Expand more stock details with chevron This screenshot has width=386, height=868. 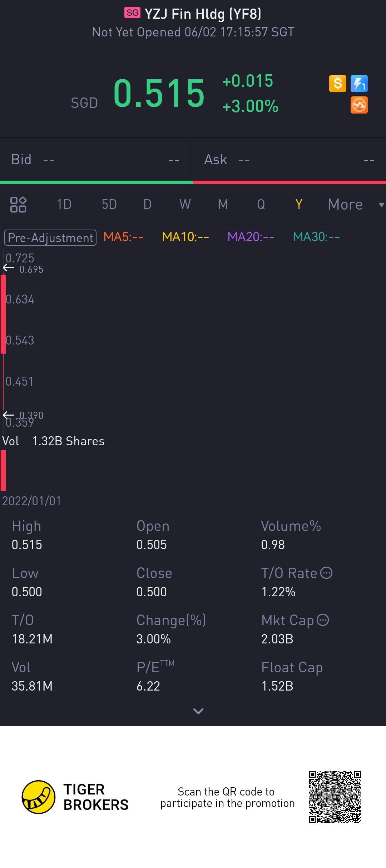(x=198, y=711)
